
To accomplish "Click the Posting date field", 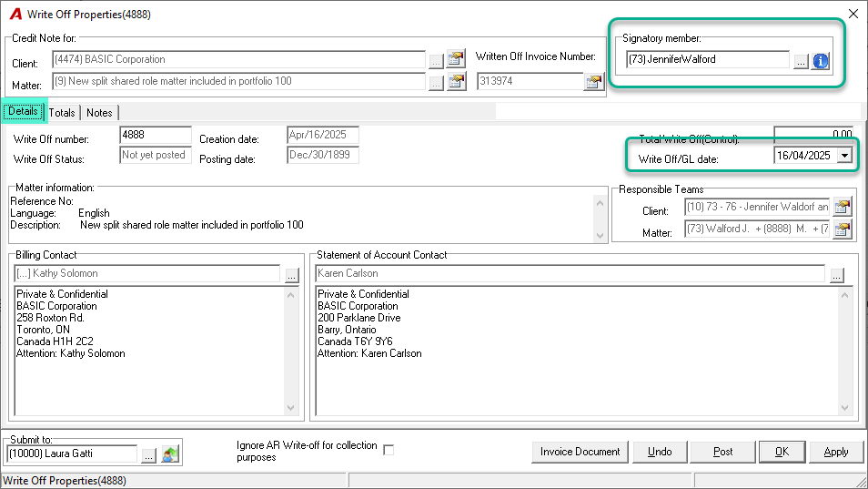I will pos(323,155).
